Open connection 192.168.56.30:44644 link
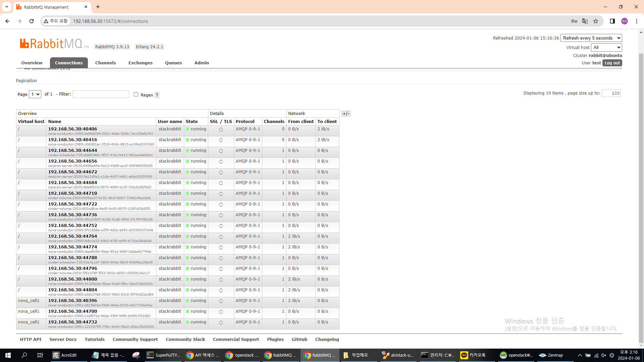Image resolution: width=644 pixels, height=362 pixels. coord(72,150)
